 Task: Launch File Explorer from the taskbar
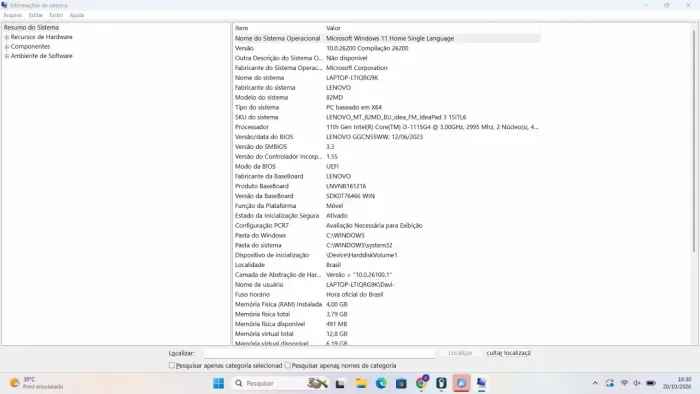click(x=361, y=383)
